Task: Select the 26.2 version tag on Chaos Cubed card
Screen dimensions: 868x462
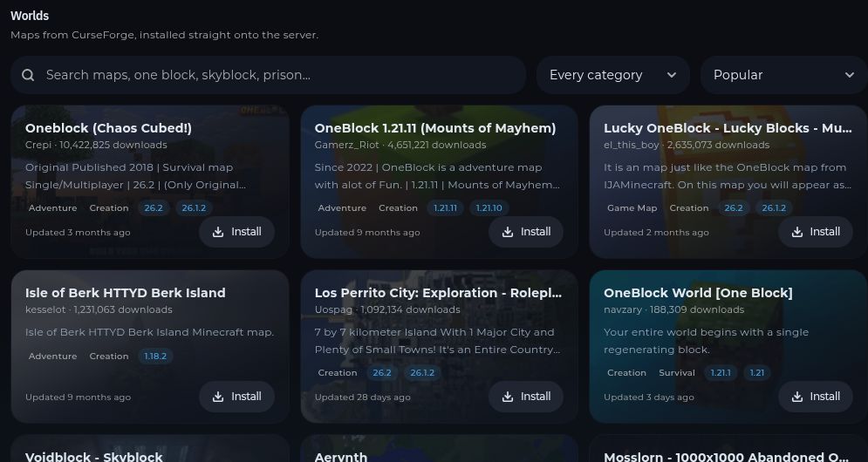Action: [x=154, y=208]
